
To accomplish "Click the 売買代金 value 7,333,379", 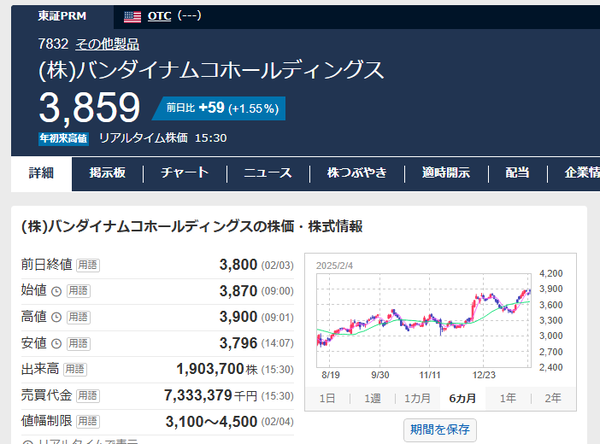I will (x=198, y=395).
